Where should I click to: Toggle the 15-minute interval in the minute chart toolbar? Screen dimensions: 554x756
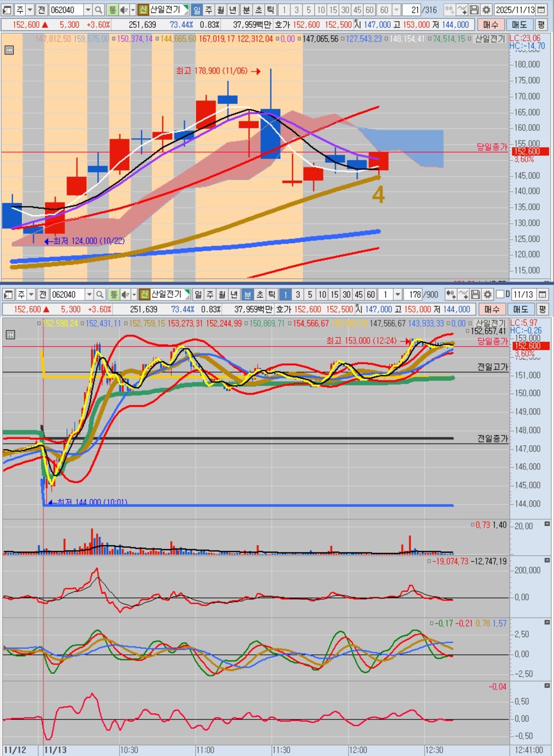[x=334, y=294]
